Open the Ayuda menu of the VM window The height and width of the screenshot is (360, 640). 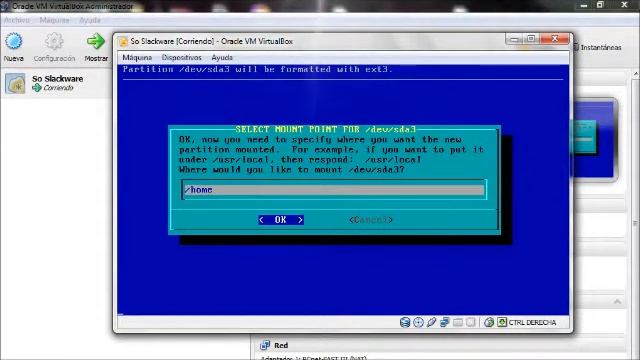tap(222, 58)
